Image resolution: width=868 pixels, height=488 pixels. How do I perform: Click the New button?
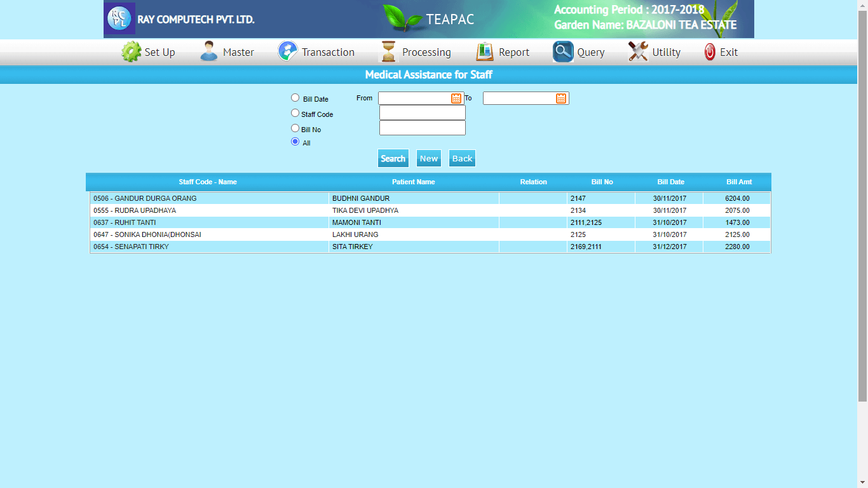[429, 158]
